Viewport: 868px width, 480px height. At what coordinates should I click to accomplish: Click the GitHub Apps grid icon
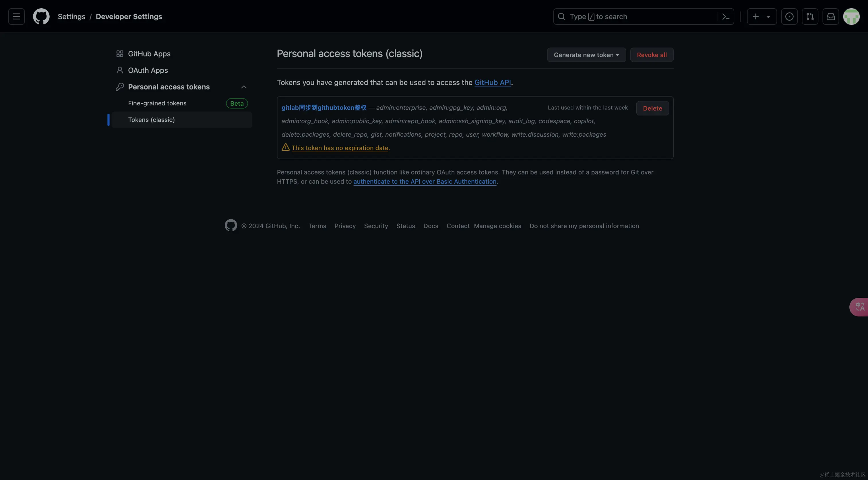tap(120, 53)
